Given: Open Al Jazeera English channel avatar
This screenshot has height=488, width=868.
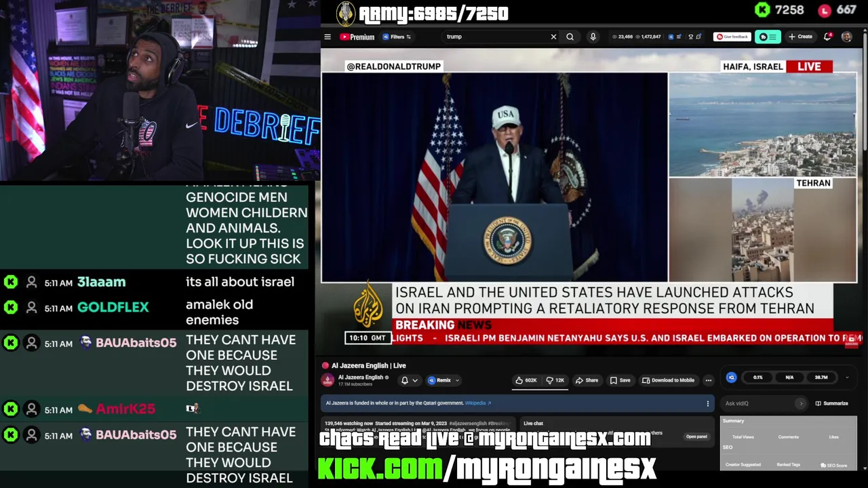Looking at the screenshot, I should (328, 380).
